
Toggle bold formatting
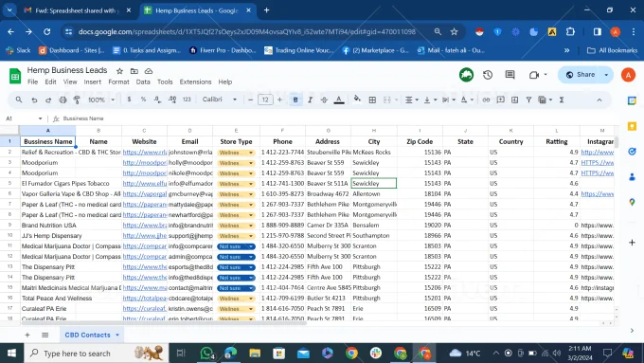295,100
